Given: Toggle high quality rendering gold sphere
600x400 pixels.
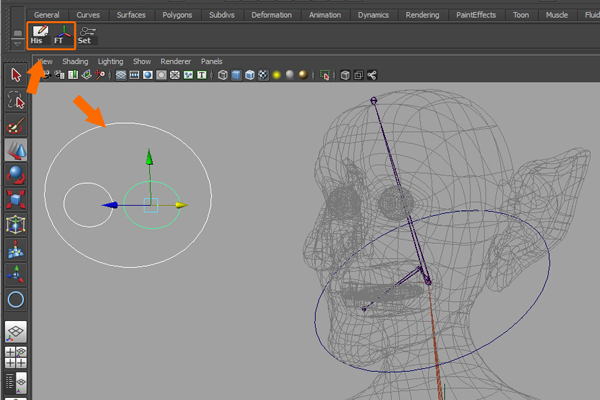Looking at the screenshot, I should coord(303,75).
